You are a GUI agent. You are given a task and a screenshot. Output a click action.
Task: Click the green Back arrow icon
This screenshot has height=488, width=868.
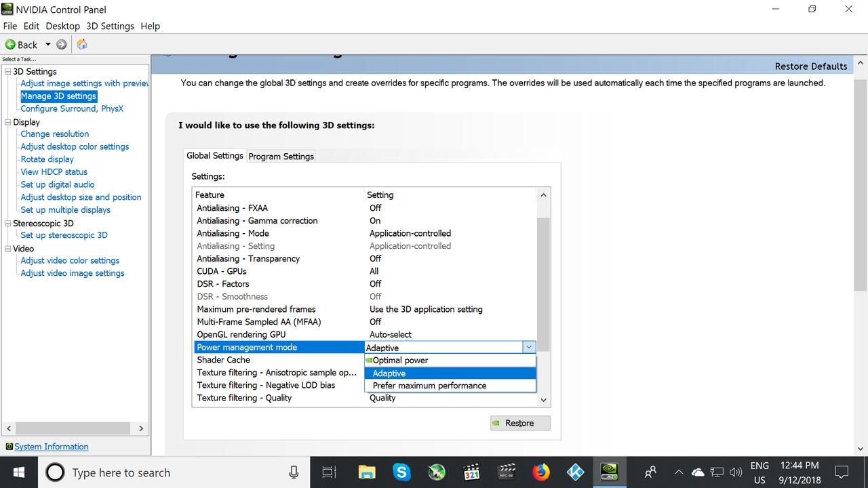(x=10, y=45)
